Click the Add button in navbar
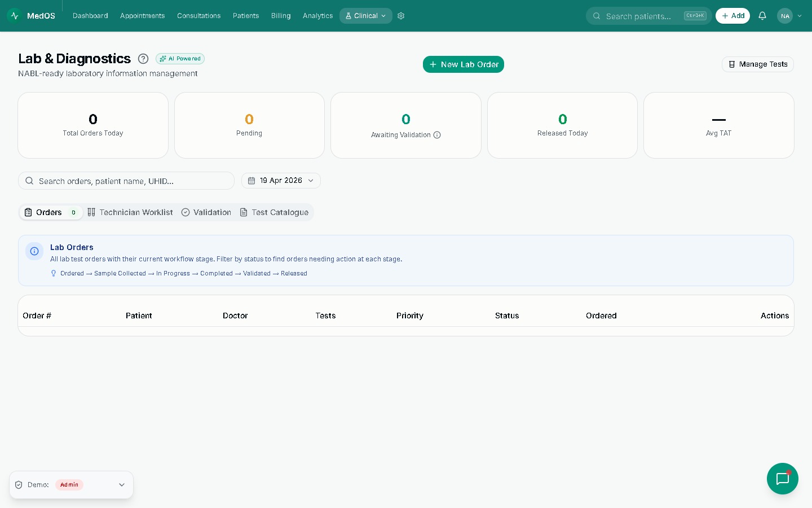This screenshot has height=508, width=812. [732, 16]
